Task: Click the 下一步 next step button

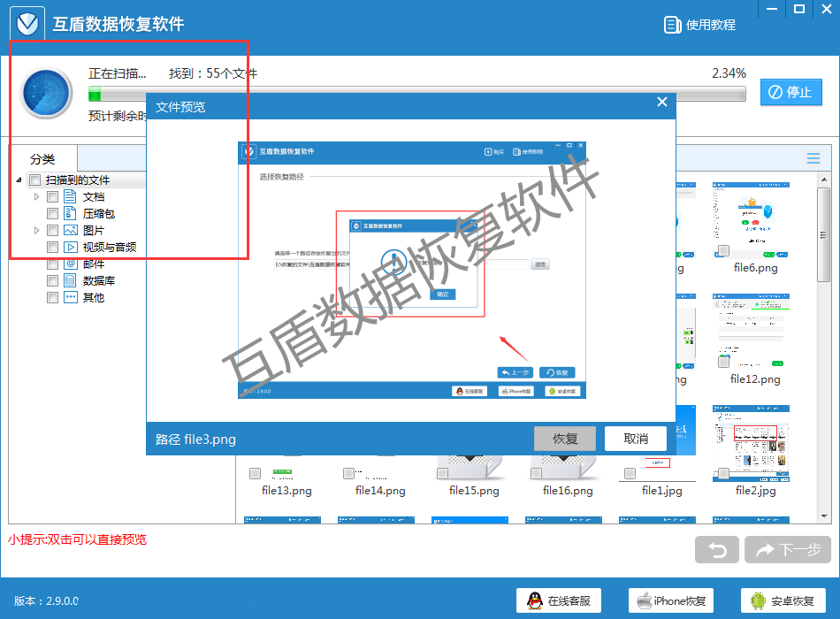Action: [x=788, y=549]
